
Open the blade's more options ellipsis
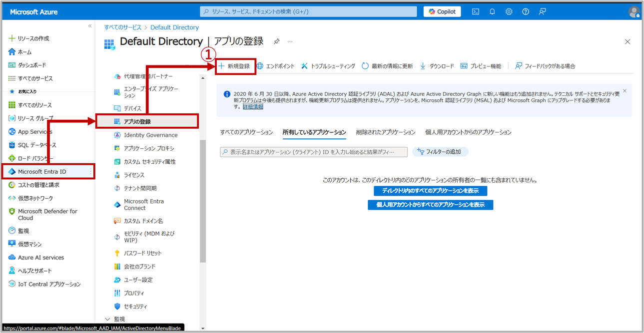pos(290,42)
